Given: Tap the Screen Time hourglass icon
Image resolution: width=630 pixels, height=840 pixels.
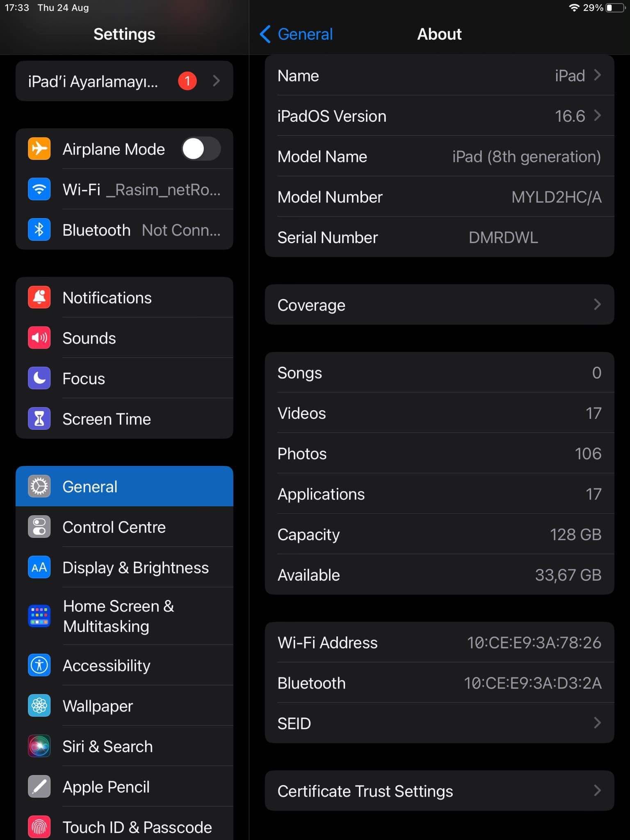Looking at the screenshot, I should pyautogui.click(x=39, y=419).
